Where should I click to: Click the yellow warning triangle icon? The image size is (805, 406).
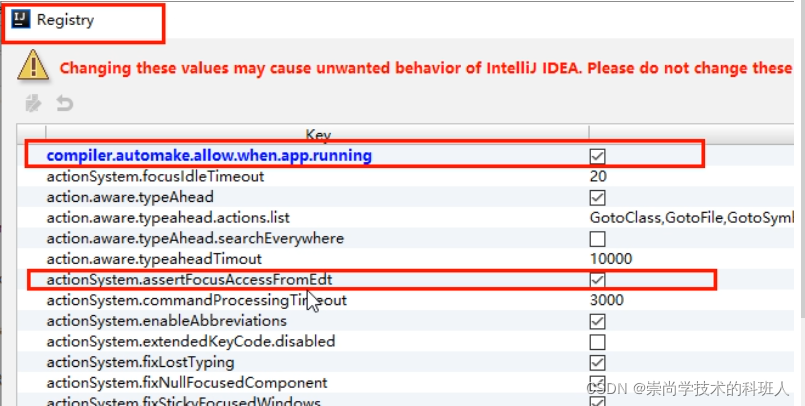[33, 65]
